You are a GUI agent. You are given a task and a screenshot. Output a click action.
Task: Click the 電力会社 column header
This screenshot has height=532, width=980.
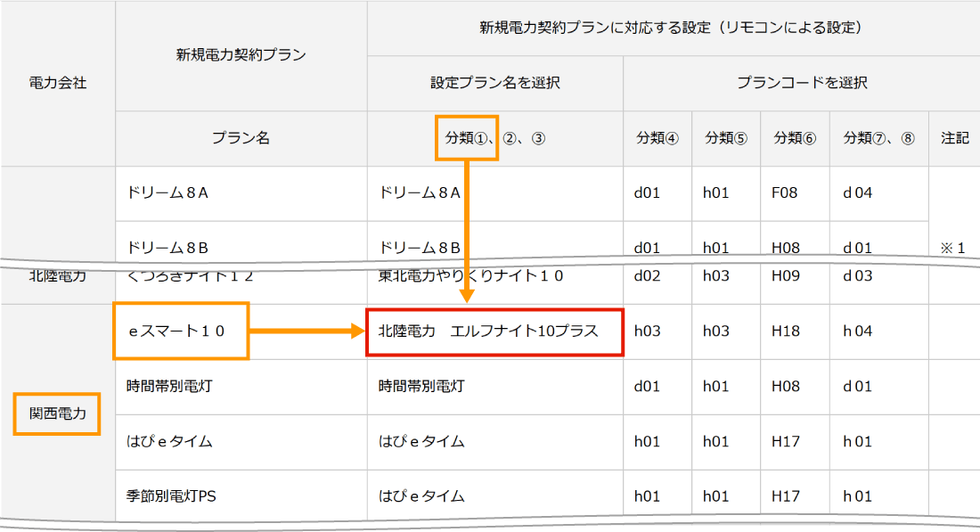(x=58, y=83)
